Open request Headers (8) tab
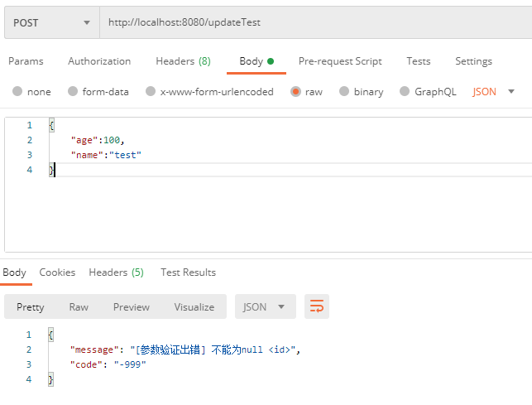Viewport: 532px width, 405px height. coord(183,61)
